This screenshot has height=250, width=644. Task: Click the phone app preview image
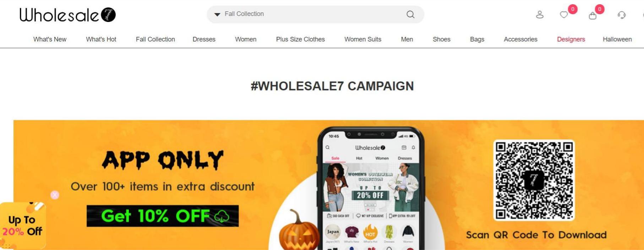[x=371, y=189]
